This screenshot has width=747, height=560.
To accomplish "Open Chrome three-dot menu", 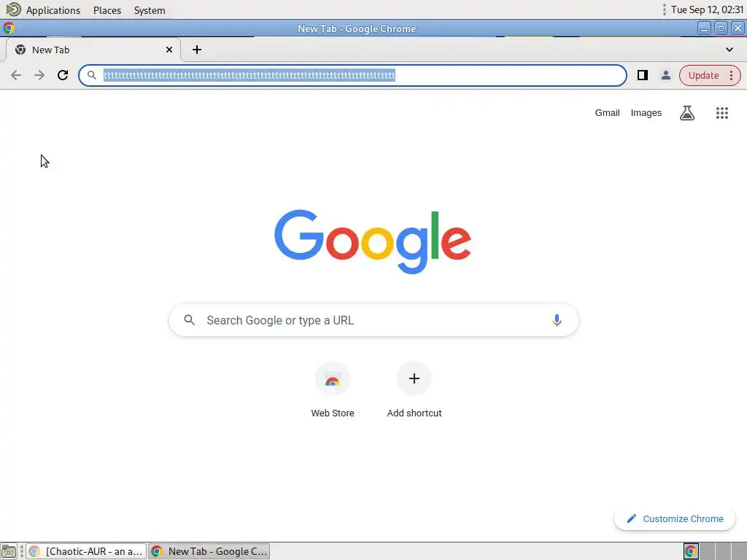I will point(731,75).
